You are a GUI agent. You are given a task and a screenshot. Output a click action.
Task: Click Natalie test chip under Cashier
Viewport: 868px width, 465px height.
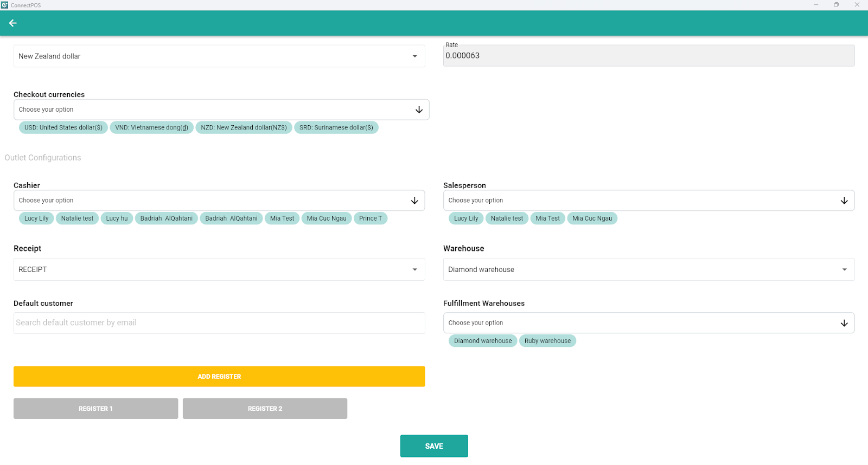[x=77, y=218]
